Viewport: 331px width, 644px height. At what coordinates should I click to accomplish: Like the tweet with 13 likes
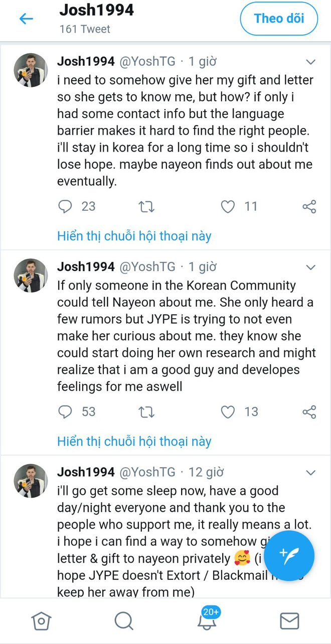click(228, 412)
